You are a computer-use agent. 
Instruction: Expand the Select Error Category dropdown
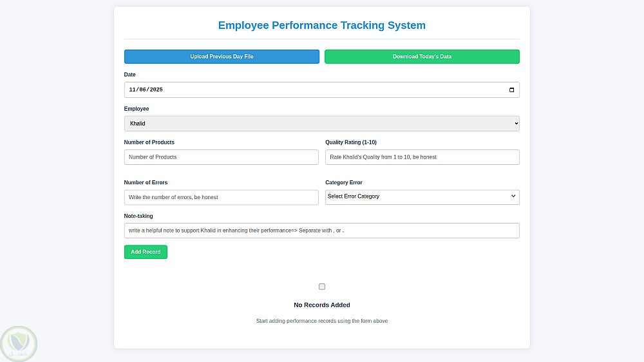tap(422, 196)
